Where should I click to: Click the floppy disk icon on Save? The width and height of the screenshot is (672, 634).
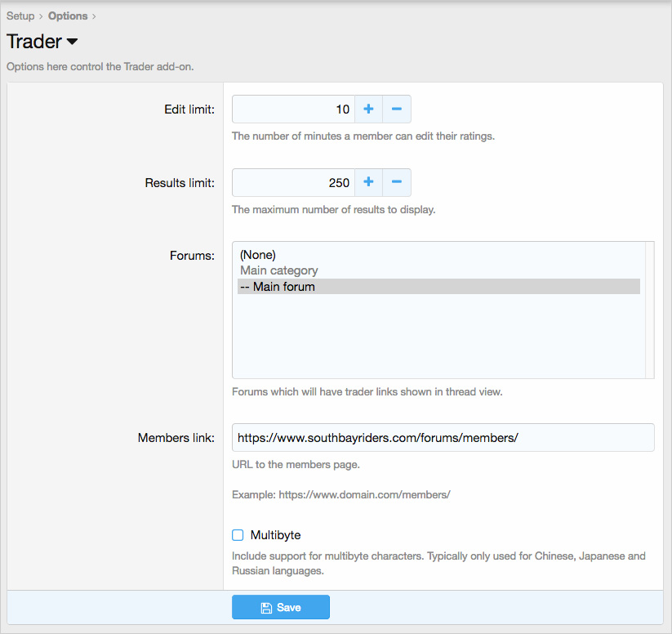(266, 608)
